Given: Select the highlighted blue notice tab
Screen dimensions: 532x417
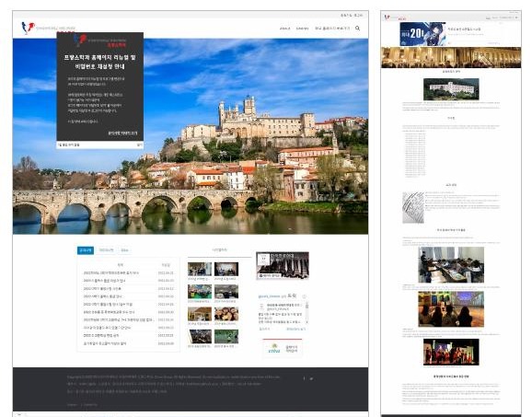Looking at the screenshot, I should pyautogui.click(x=86, y=250).
